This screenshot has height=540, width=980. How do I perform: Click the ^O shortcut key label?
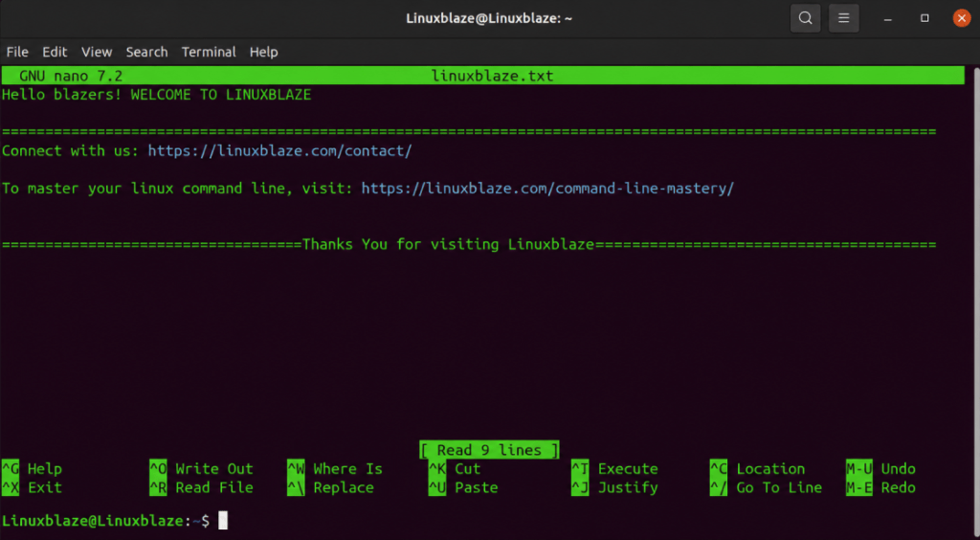(x=158, y=469)
